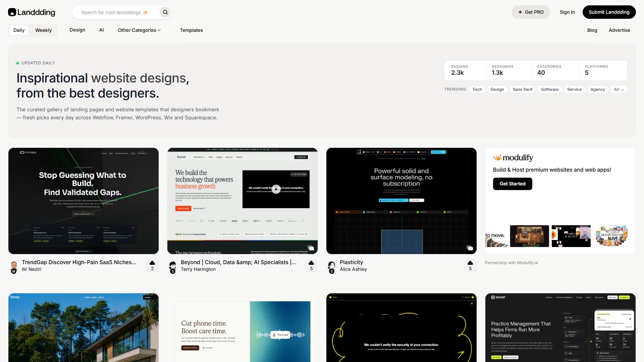Open Ilir Neziri's avatar profile
This screenshot has width=644, height=362.
pos(14,266)
